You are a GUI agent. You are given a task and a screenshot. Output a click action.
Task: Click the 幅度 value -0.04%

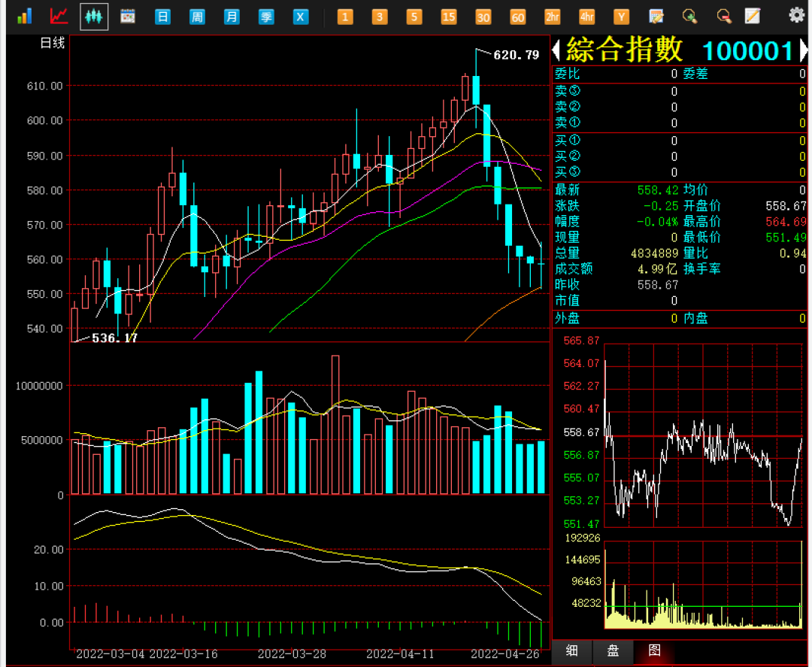click(x=657, y=222)
